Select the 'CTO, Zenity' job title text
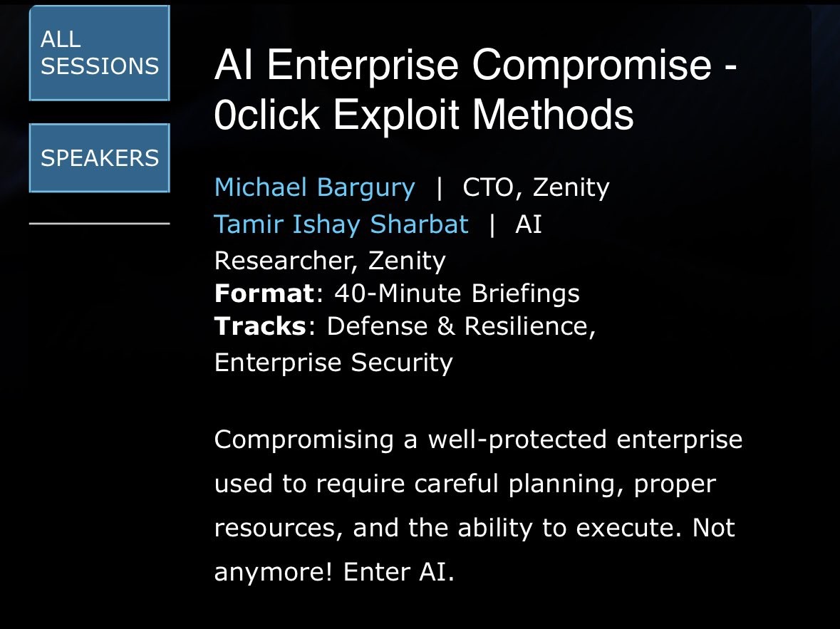Viewport: 840px width, 629px height. coord(536,188)
